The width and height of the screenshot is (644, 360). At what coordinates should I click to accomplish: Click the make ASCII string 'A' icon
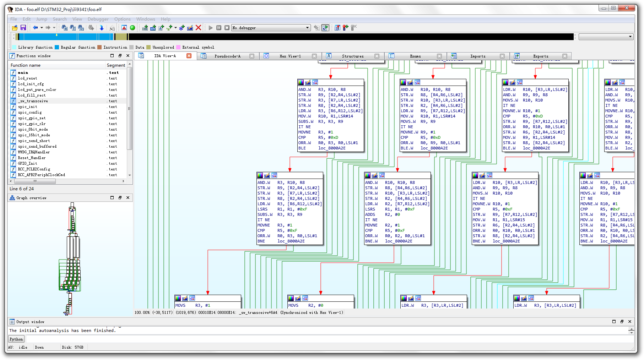pyautogui.click(x=161, y=28)
